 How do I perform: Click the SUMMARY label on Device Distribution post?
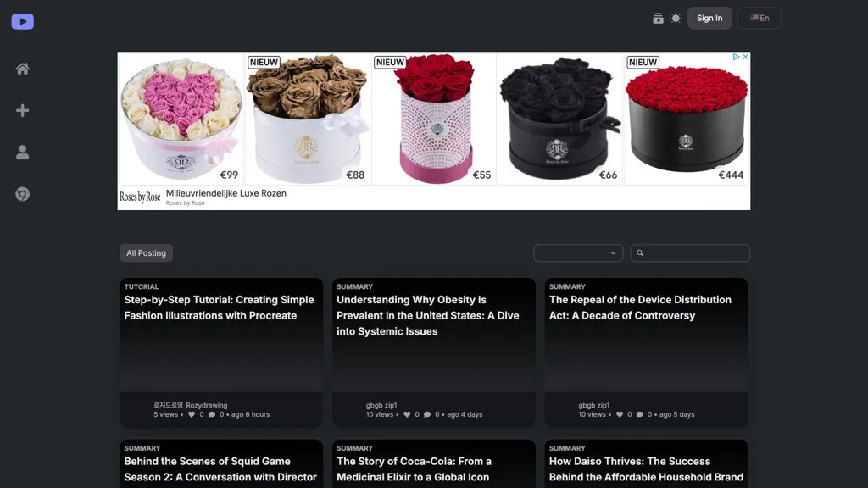567,286
